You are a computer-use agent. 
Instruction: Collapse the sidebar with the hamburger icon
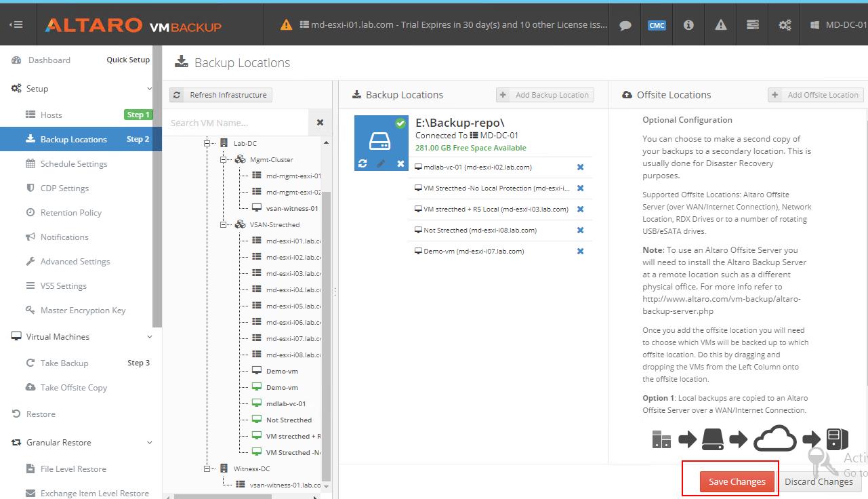click(x=16, y=24)
